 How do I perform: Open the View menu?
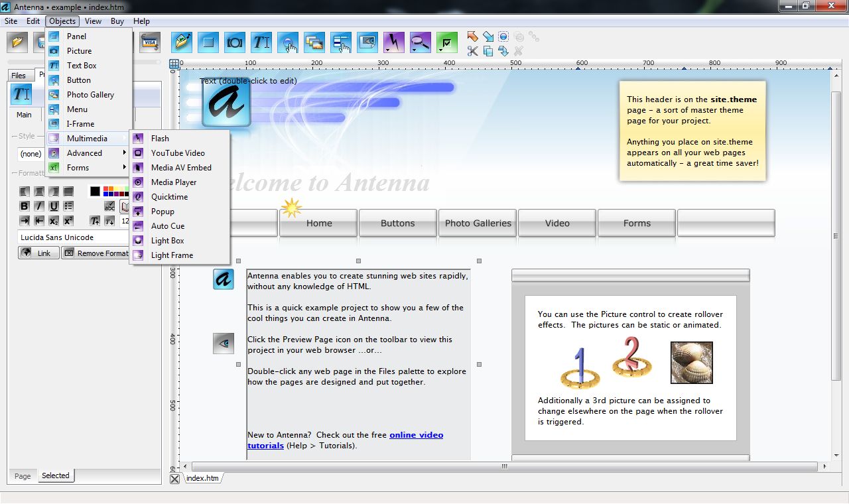(x=94, y=21)
